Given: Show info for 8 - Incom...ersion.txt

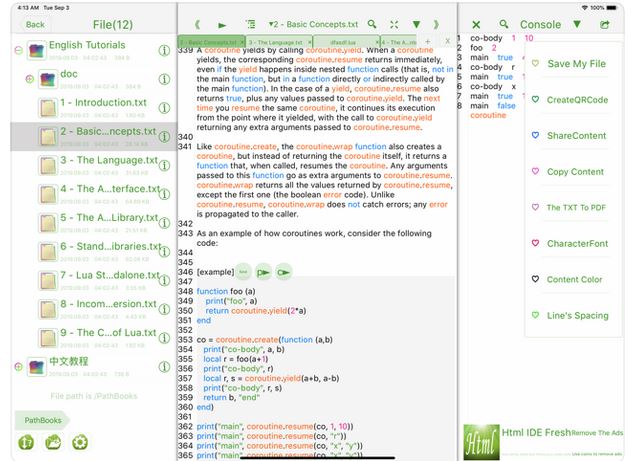Looking at the screenshot, I should pos(164,309).
